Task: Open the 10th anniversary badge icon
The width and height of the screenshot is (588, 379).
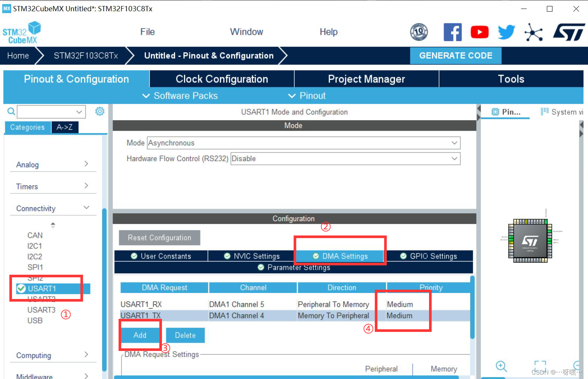Action: pyautogui.click(x=419, y=32)
